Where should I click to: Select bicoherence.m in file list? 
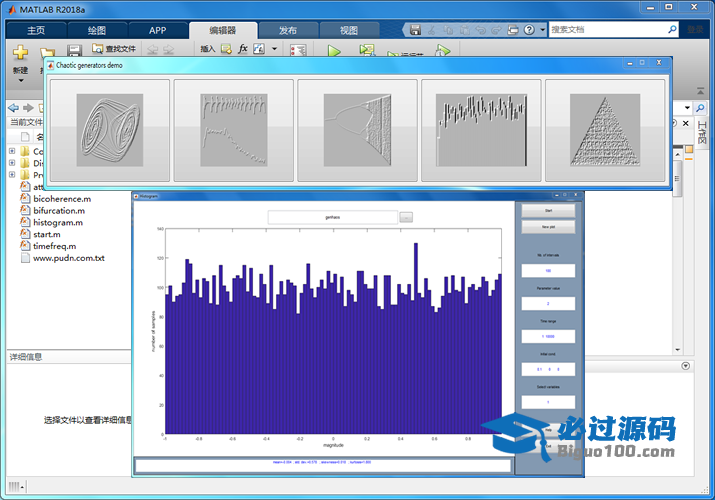62,199
